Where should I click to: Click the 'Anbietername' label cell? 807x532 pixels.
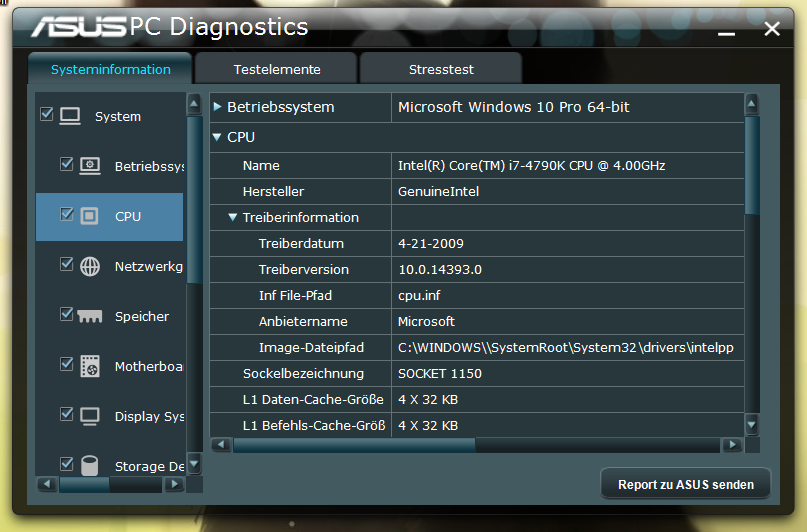coord(301,322)
